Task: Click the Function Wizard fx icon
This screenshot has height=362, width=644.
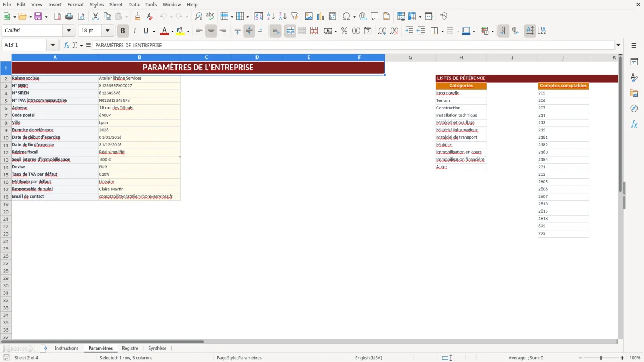Action: [67, 45]
